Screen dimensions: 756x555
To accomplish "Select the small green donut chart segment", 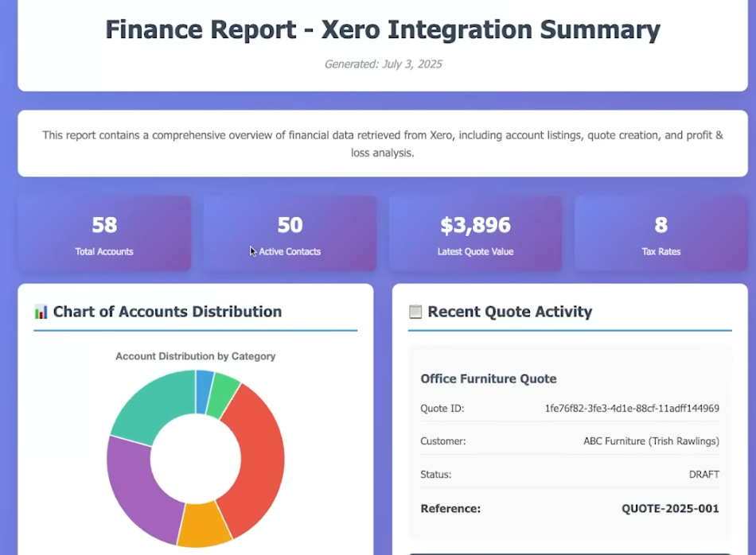I will coord(223,398).
